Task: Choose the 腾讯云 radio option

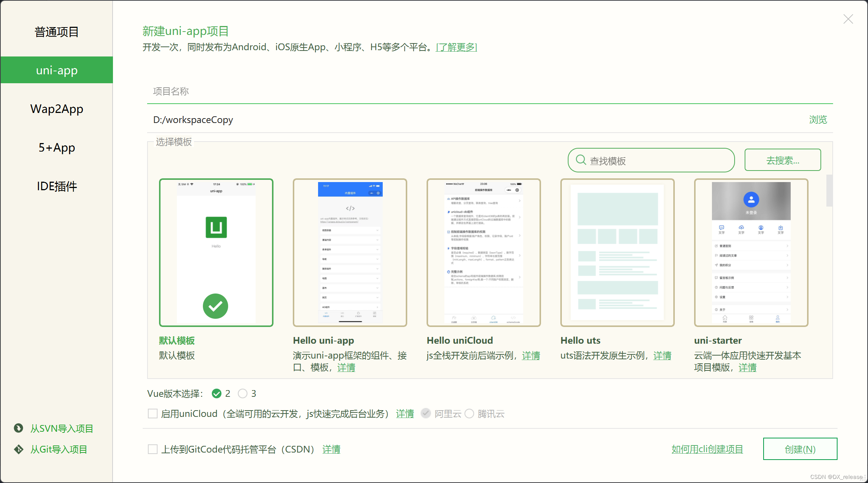Action: (469, 414)
